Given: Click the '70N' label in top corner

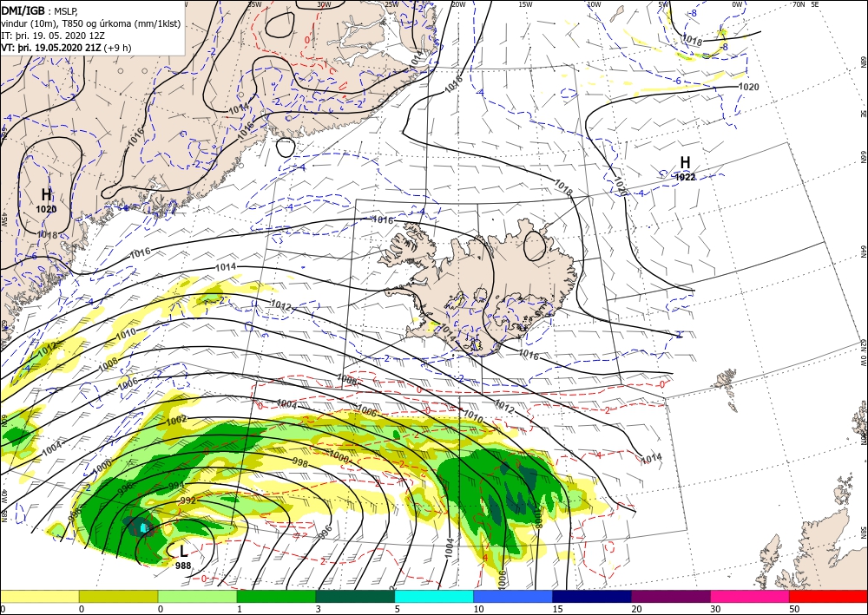Looking at the screenshot, I should (x=799, y=4).
